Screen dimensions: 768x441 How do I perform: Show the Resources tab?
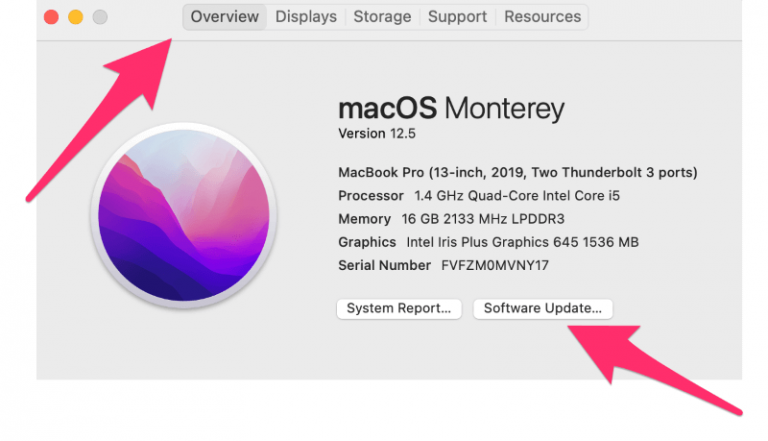pyautogui.click(x=544, y=17)
